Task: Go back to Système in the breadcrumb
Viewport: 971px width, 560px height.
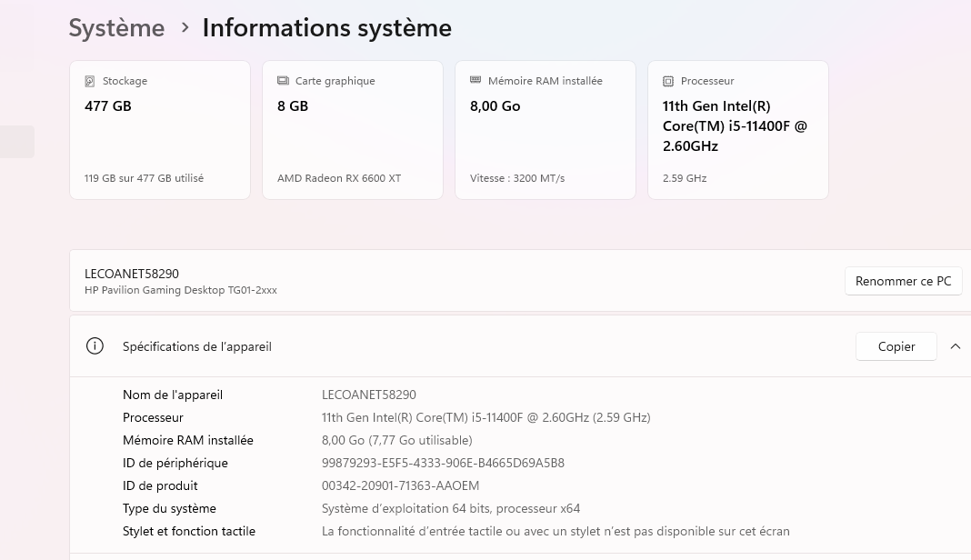Action: point(116,28)
